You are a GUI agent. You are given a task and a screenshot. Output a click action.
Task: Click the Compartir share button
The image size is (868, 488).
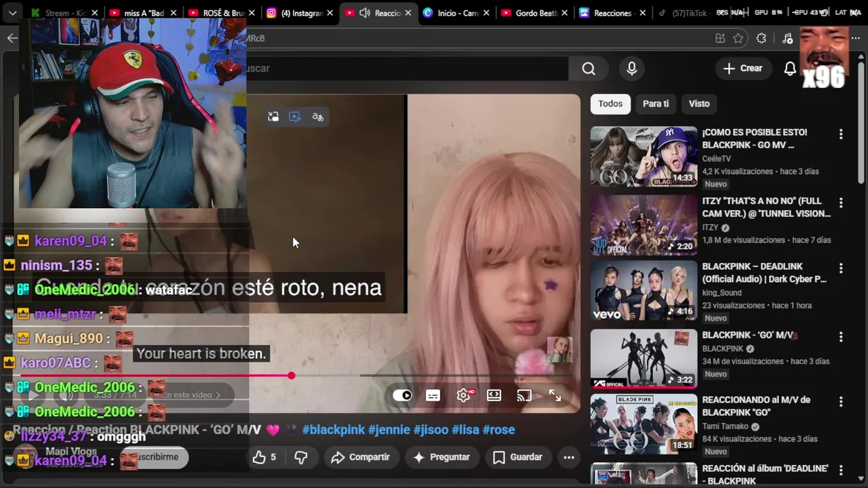[360, 457]
